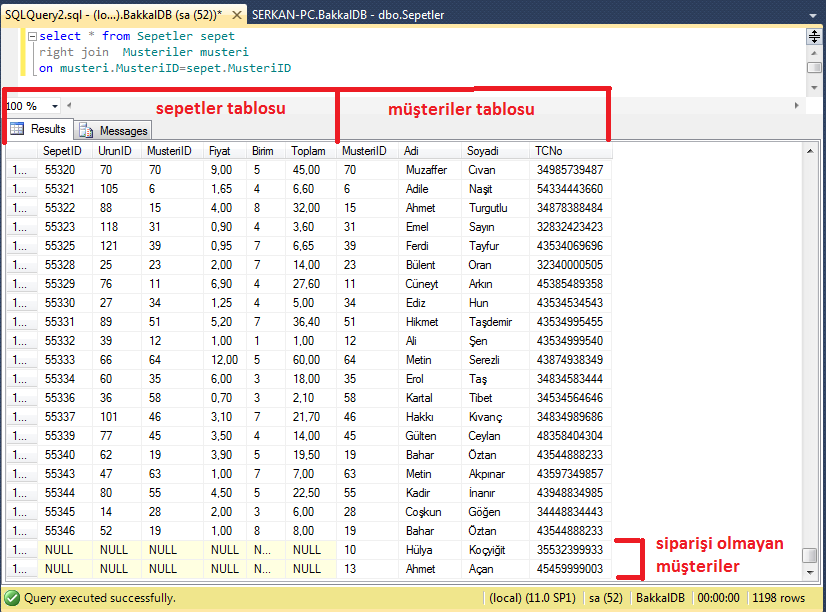Click the (local) (11.0 SP1) server status
Viewport: 826px width, 612px height.
(x=532, y=598)
